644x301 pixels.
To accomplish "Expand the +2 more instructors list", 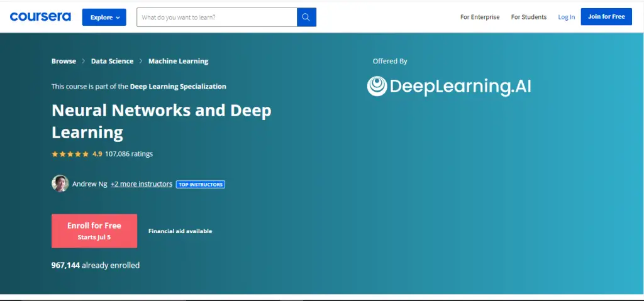I will click(141, 184).
